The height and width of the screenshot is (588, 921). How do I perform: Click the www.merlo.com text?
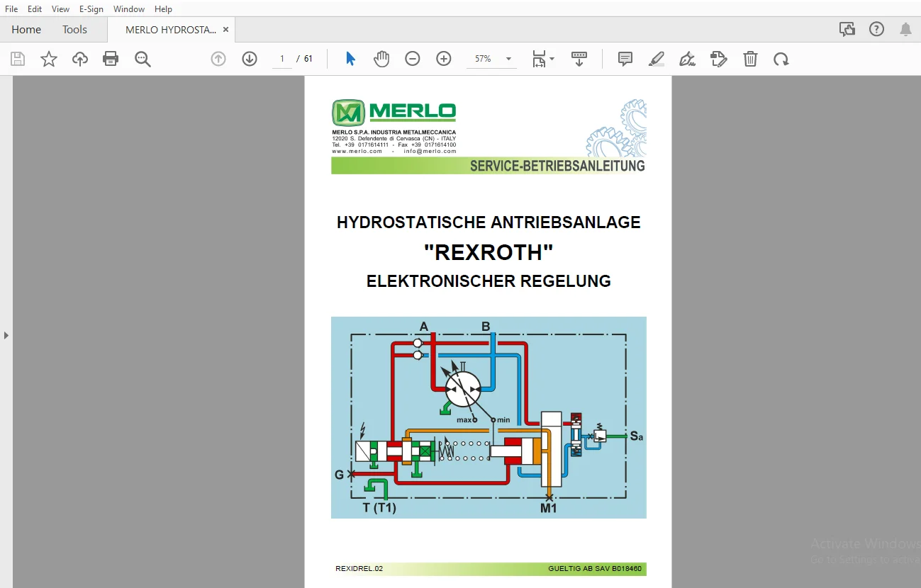[357, 151]
